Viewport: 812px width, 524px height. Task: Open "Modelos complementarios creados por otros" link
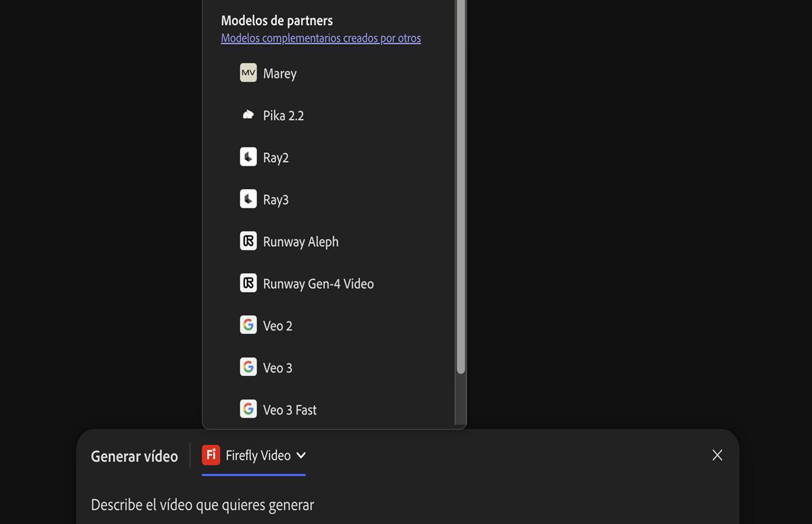click(321, 38)
